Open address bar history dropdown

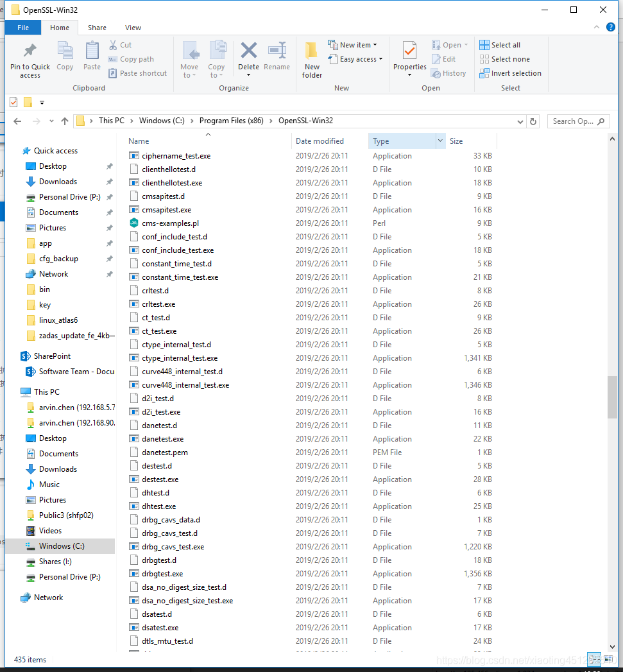coord(520,121)
